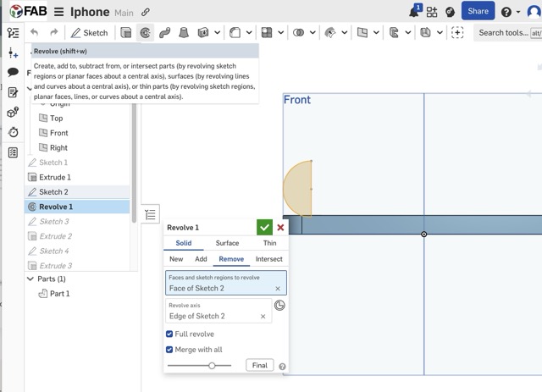The width and height of the screenshot is (542, 392).
Task: Toggle the Full revolve checkbox
Action: coord(169,334)
